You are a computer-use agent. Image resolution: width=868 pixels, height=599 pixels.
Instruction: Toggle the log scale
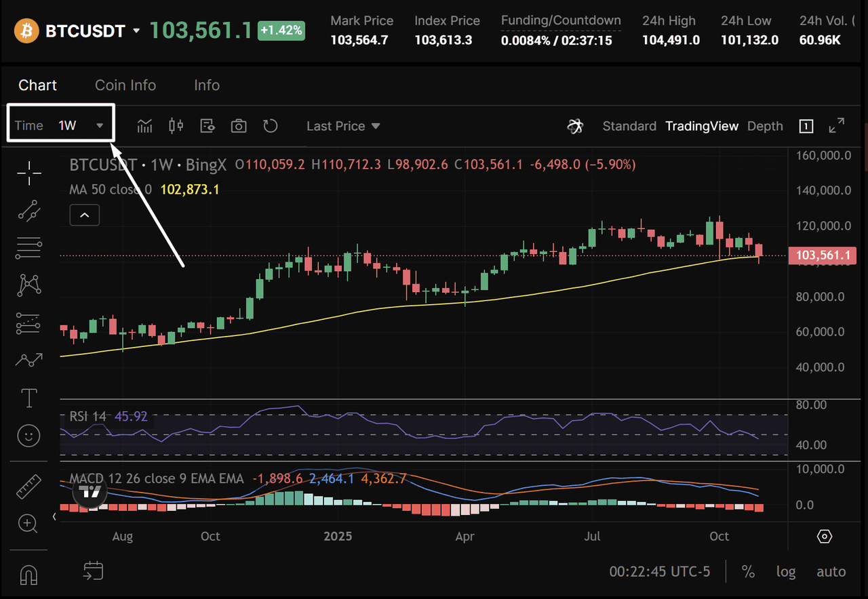coord(786,571)
